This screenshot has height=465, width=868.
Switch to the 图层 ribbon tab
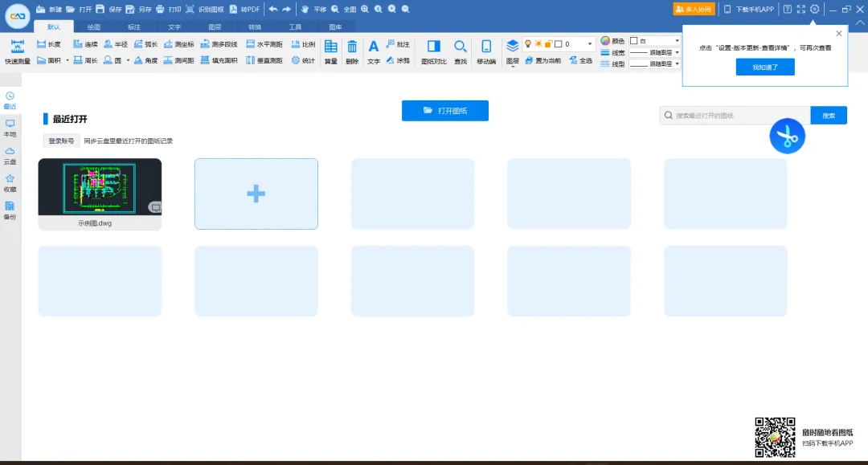(215, 27)
